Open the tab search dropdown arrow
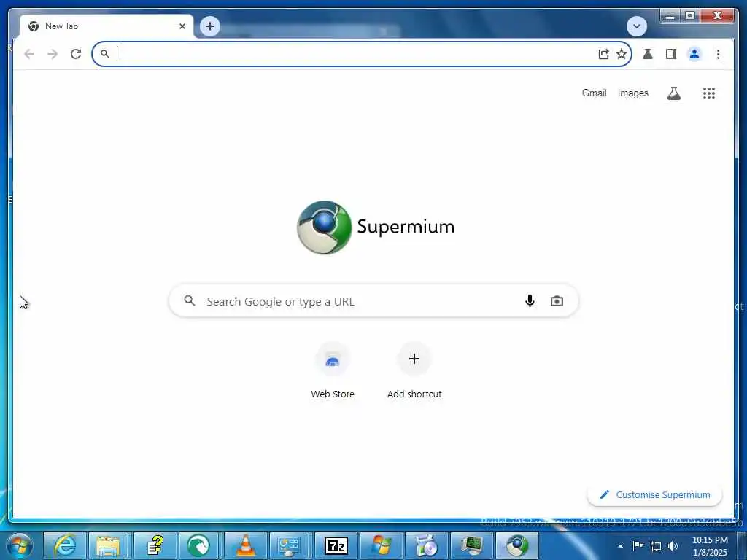 click(x=636, y=26)
